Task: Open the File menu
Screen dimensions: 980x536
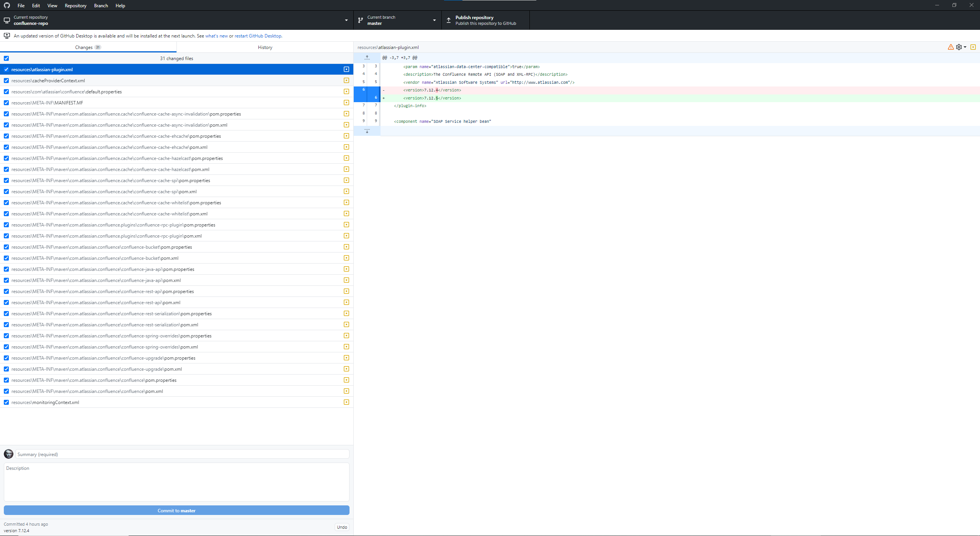Action: point(21,5)
